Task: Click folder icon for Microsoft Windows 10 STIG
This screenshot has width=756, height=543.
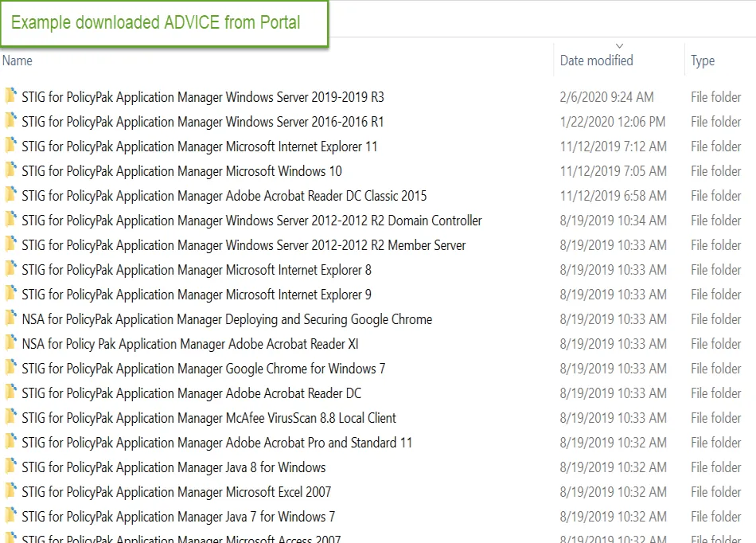Action: 10,170
